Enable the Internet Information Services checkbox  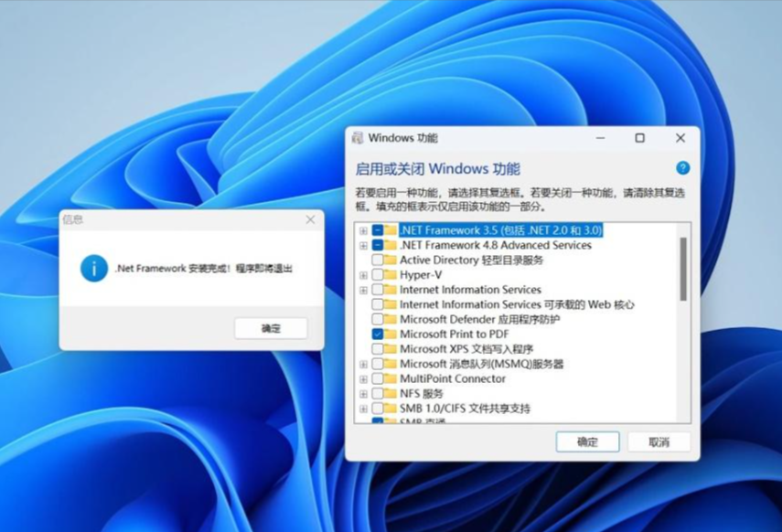[x=378, y=290]
